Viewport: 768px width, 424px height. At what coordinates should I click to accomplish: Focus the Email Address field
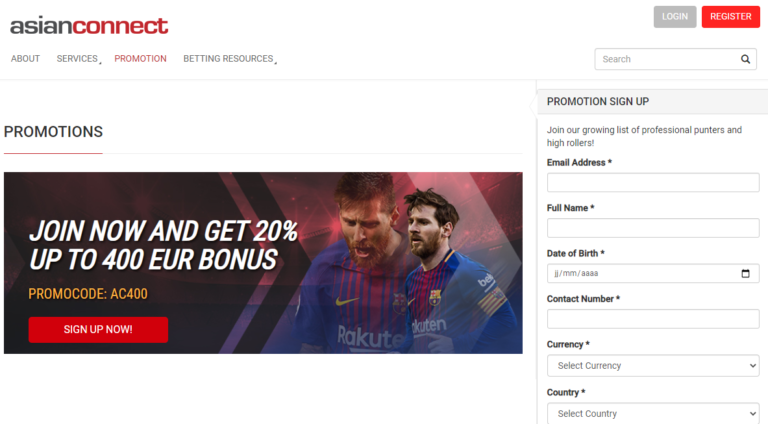(x=653, y=183)
